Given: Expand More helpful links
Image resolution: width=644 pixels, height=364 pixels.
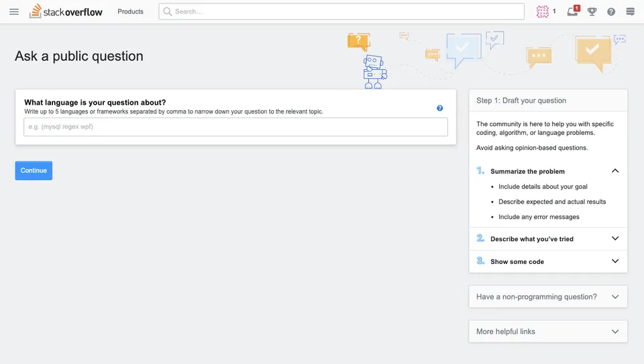Looking at the screenshot, I should pyautogui.click(x=548, y=332).
